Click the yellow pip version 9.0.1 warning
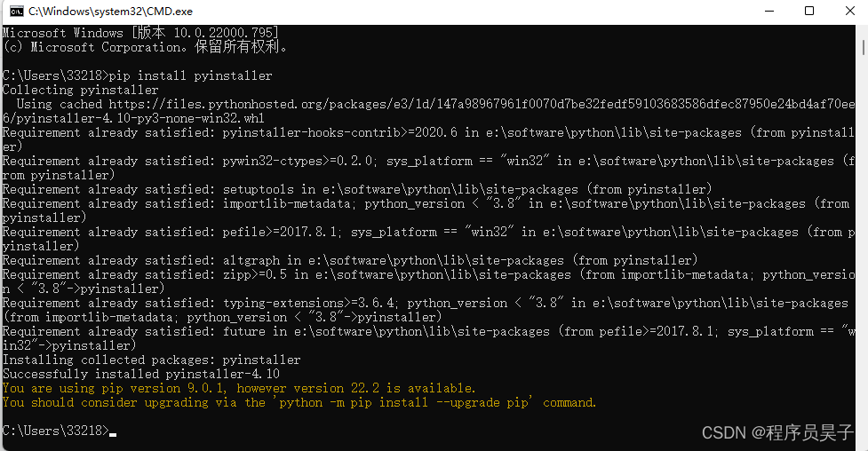This screenshot has height=451, width=868. pos(239,388)
